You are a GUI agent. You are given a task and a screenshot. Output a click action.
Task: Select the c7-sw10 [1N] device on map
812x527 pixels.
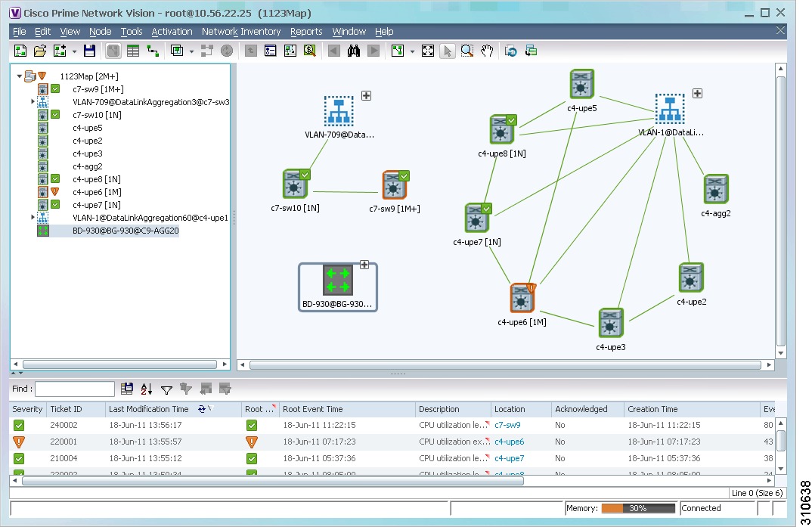click(296, 184)
